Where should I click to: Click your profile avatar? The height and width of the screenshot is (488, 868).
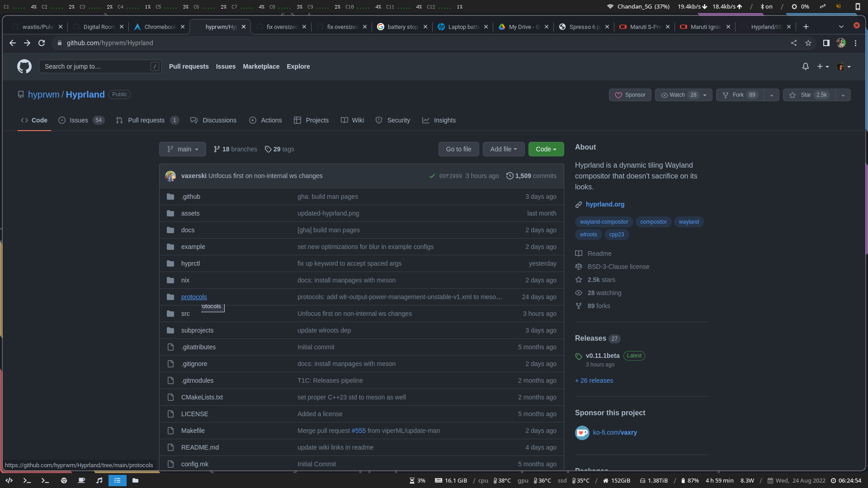click(x=841, y=66)
